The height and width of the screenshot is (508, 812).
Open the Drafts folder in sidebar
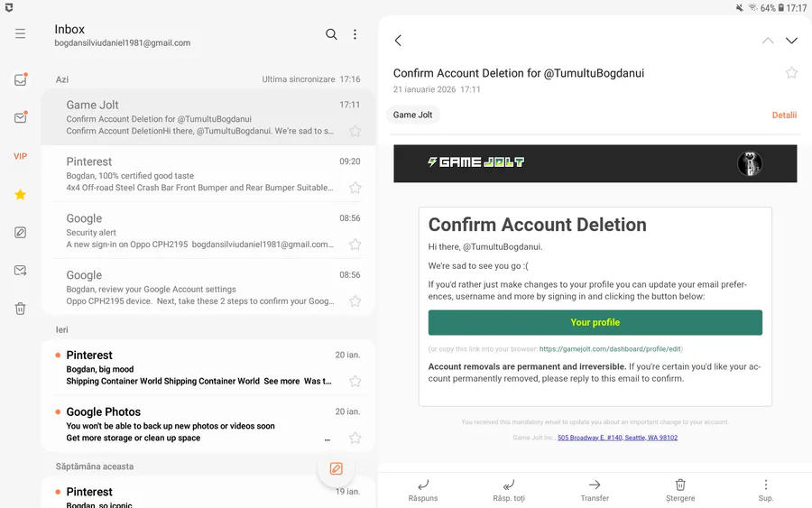coord(20,232)
